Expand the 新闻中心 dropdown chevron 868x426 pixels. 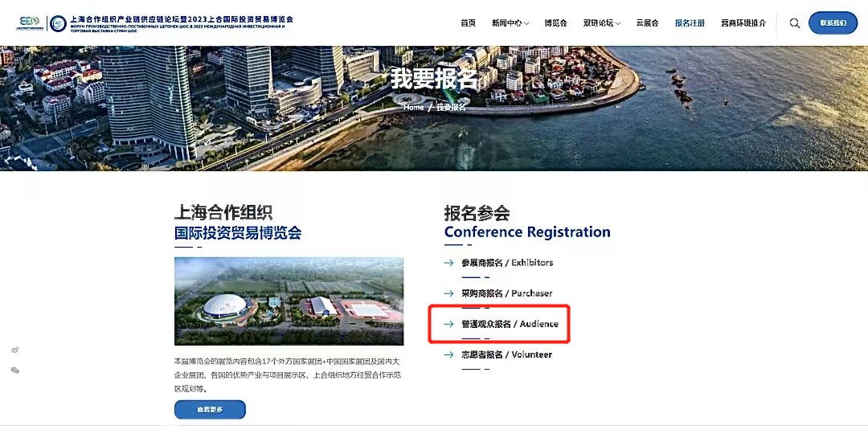click(x=526, y=23)
